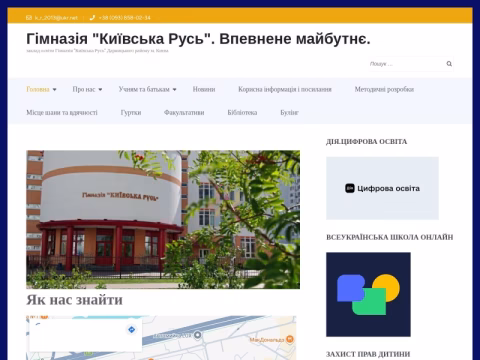Screen dimensions: 480x360
Task: Open the Про нас menu item
Action: 84,89
